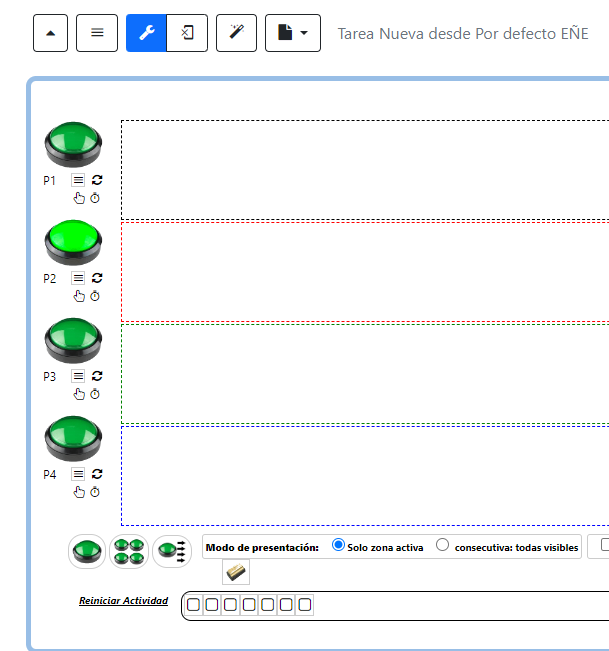This screenshot has width=609, height=651.
Task: Click the P2 hand pointer icon
Action: (79, 296)
